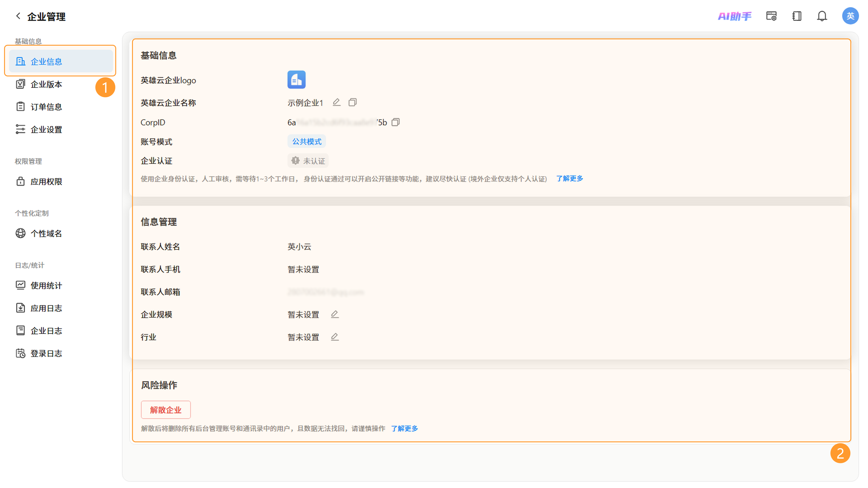
Task: Click the CorpID label
Action: point(153,122)
